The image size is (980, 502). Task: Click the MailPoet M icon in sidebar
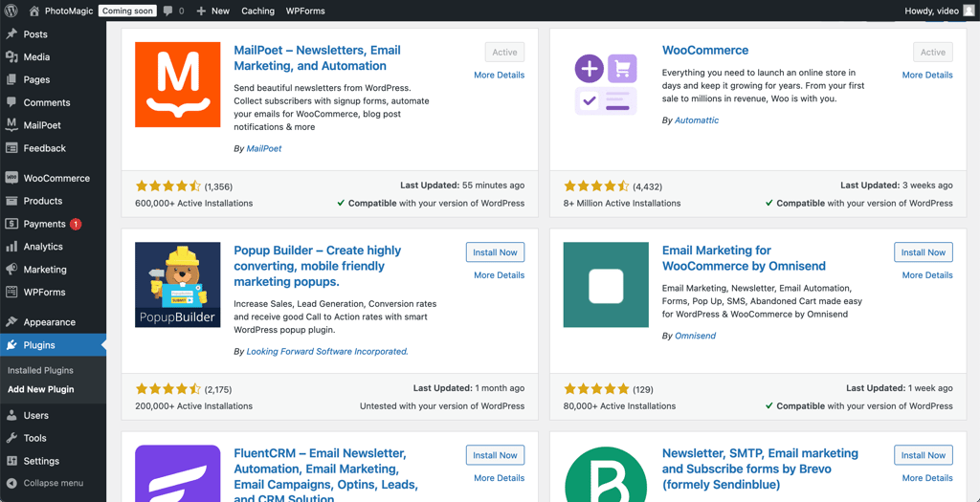click(11, 125)
